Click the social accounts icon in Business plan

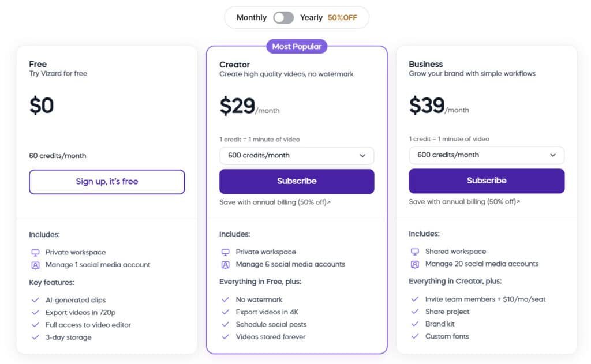click(x=414, y=264)
